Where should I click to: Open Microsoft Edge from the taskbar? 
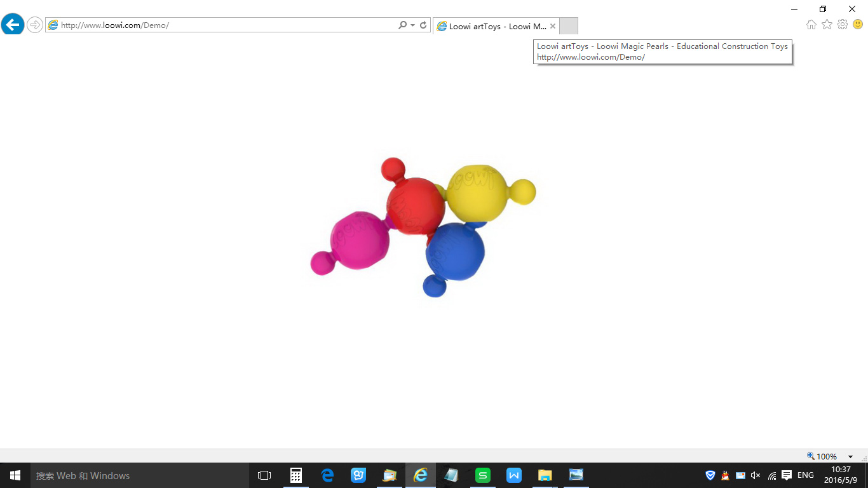[328, 475]
